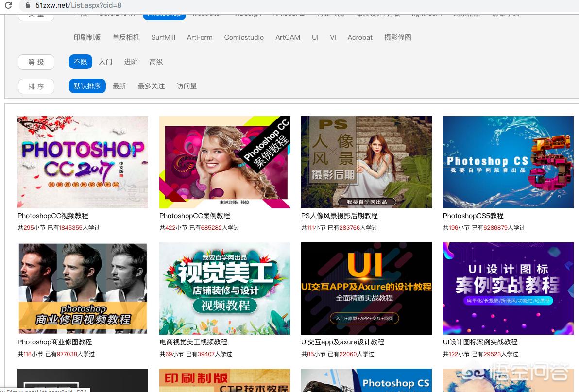This screenshot has height=392, width=579.
Task: Open the Photoshop CS5 course thumbnail
Action: [508, 162]
